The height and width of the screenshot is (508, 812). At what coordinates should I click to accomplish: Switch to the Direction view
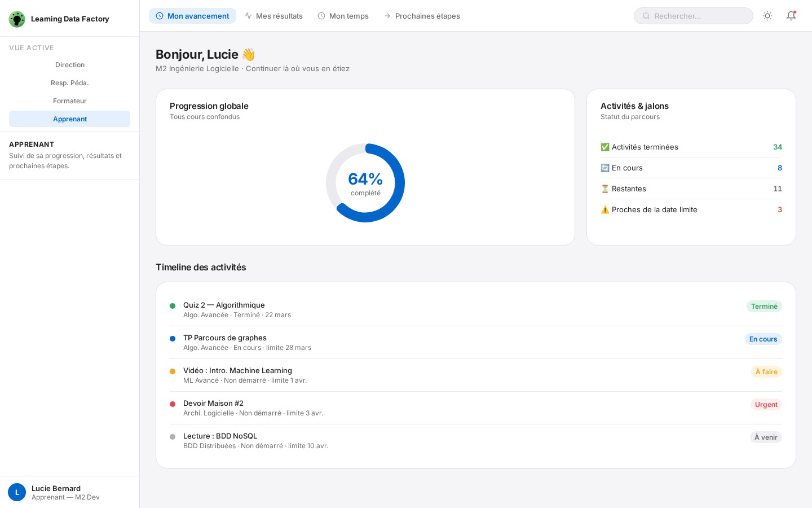[70, 65]
